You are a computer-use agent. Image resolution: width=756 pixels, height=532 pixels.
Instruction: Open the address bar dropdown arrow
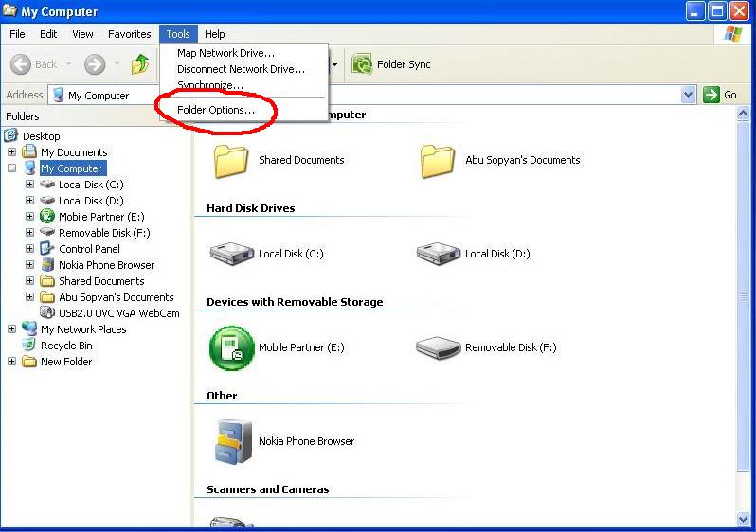click(x=689, y=95)
